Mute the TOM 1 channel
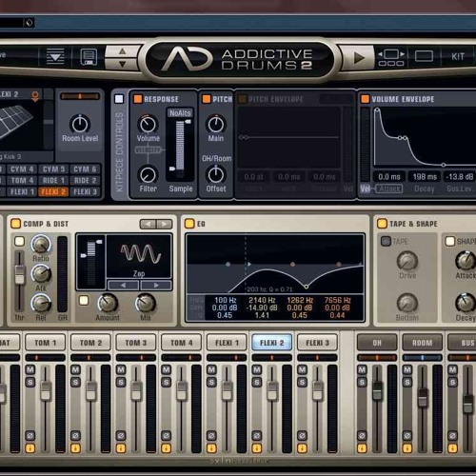476x476 pixels. [30, 369]
